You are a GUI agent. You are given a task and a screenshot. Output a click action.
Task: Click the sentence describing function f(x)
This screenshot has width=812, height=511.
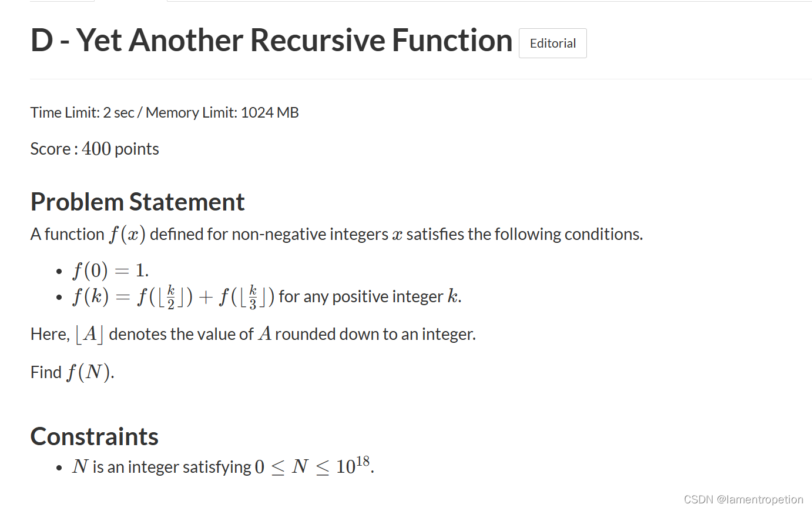(336, 233)
